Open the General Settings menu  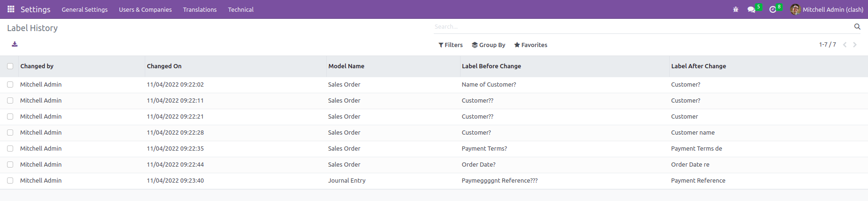[x=85, y=9]
